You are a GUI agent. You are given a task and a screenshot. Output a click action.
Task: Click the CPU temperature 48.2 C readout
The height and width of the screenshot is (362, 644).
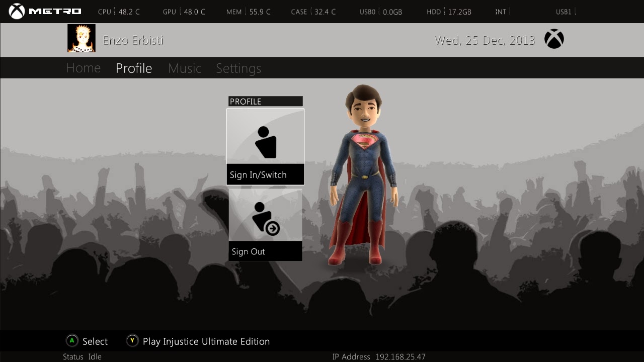click(x=119, y=12)
